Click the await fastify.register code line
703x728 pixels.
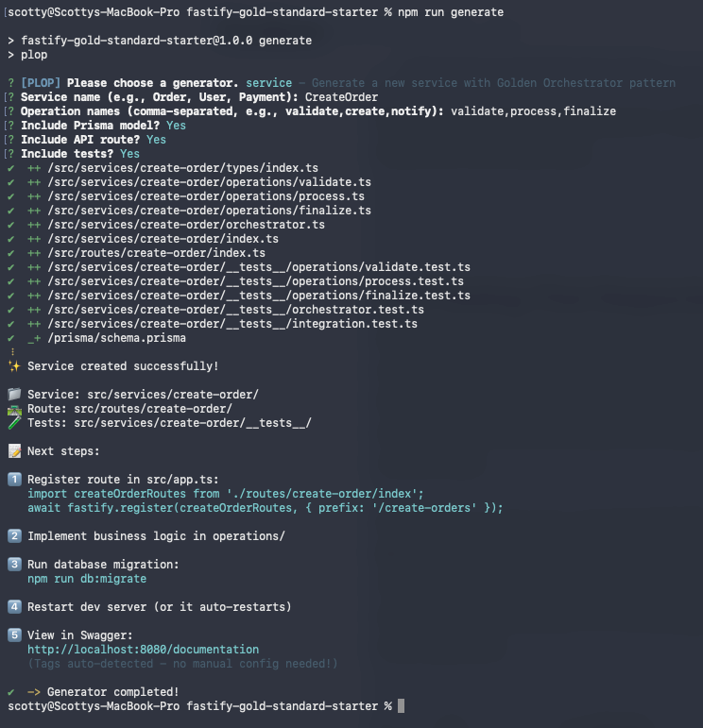(x=266, y=508)
